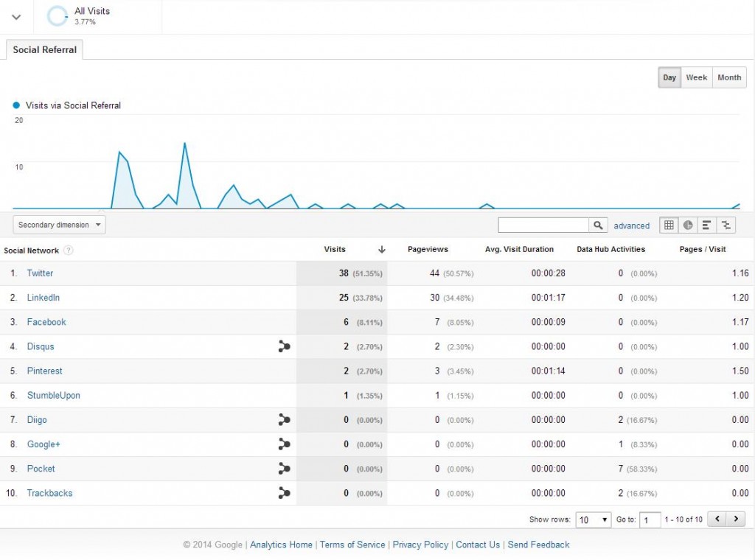Open the Pocket social network link
755x560 pixels.
click(41, 469)
